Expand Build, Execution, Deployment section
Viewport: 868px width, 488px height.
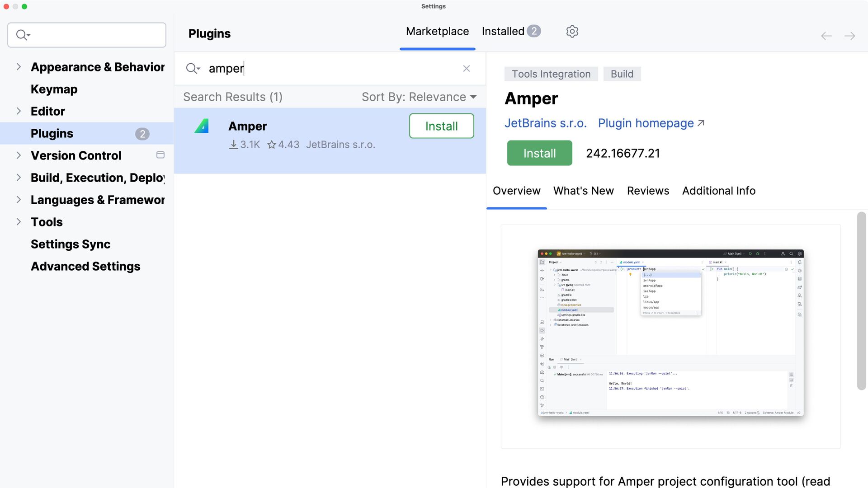coord(19,178)
